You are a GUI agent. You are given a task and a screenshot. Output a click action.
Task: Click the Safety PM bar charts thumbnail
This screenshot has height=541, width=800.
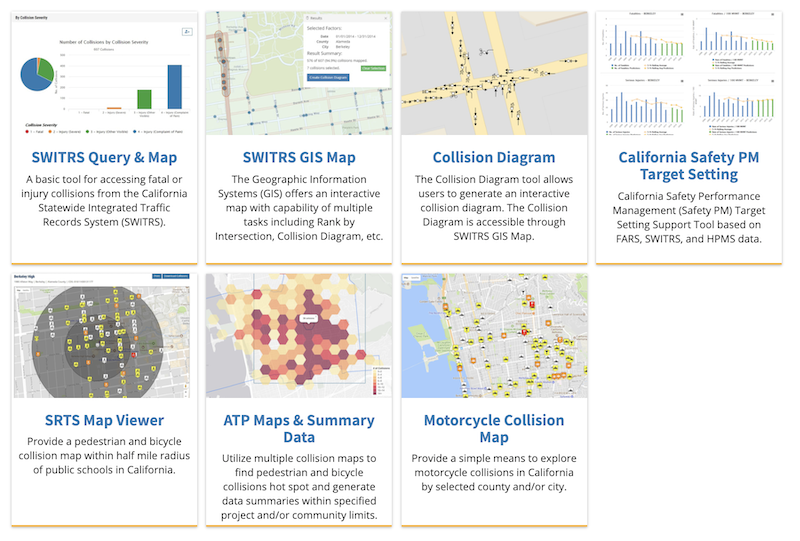pos(689,73)
